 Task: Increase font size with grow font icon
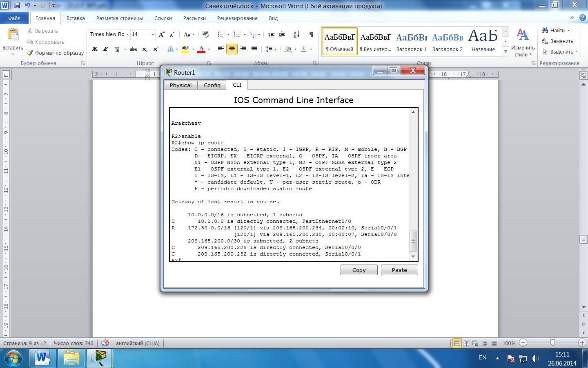point(162,34)
